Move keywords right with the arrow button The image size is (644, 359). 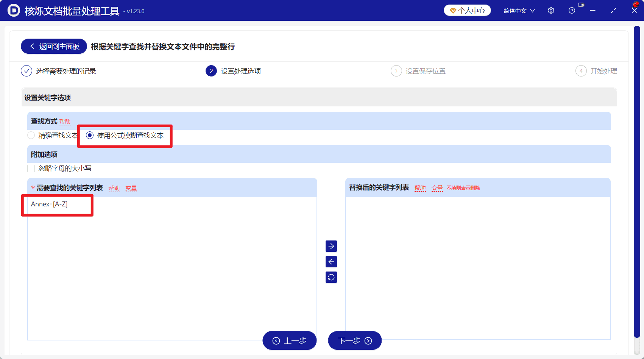(331, 246)
